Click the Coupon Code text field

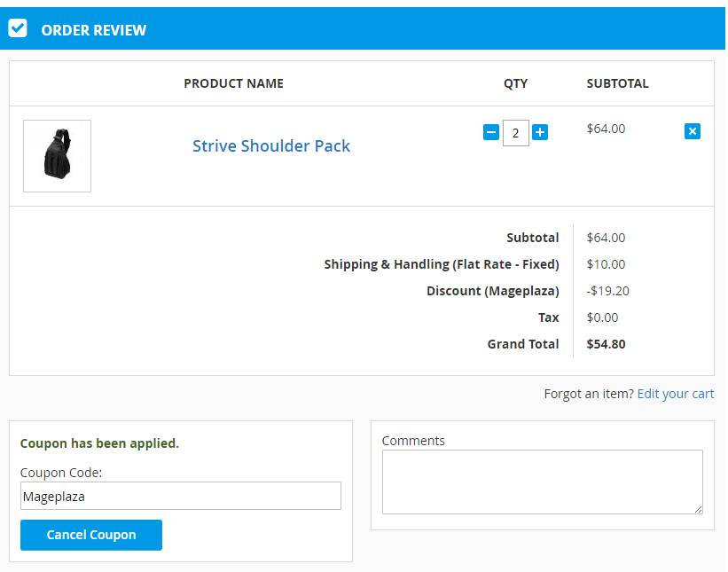[x=181, y=496]
